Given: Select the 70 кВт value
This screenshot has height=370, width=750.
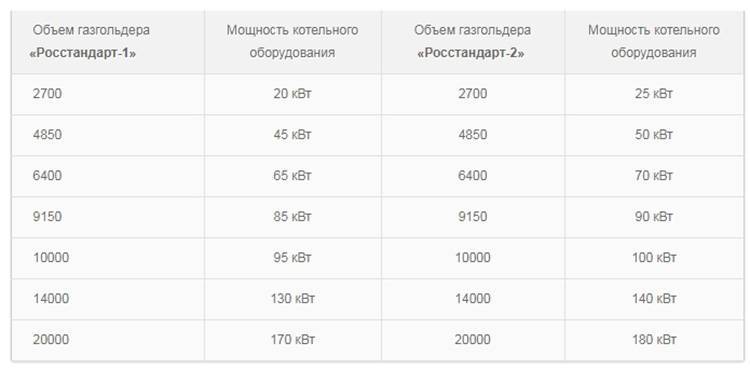Looking at the screenshot, I should coord(654,176).
